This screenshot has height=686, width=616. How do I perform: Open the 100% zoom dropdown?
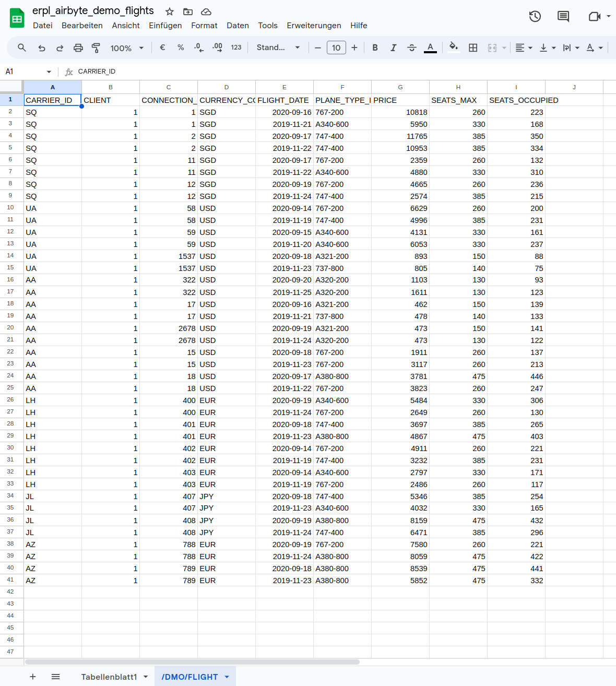click(127, 48)
